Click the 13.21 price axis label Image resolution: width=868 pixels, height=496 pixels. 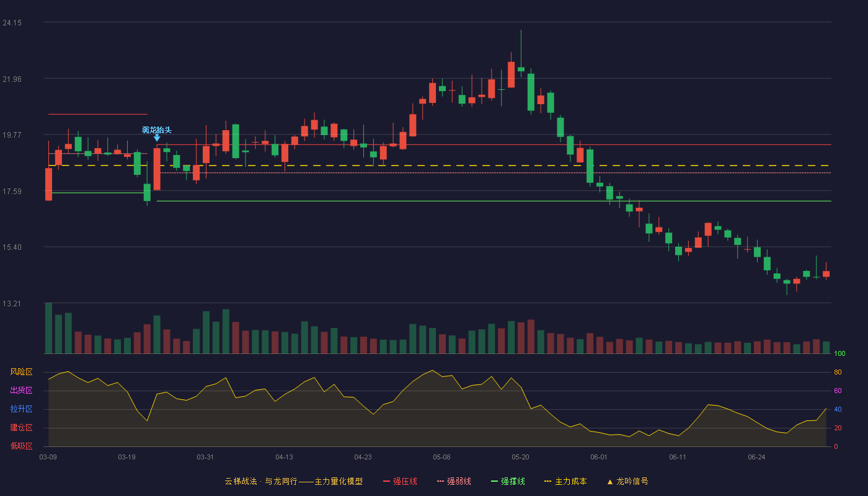coord(12,304)
